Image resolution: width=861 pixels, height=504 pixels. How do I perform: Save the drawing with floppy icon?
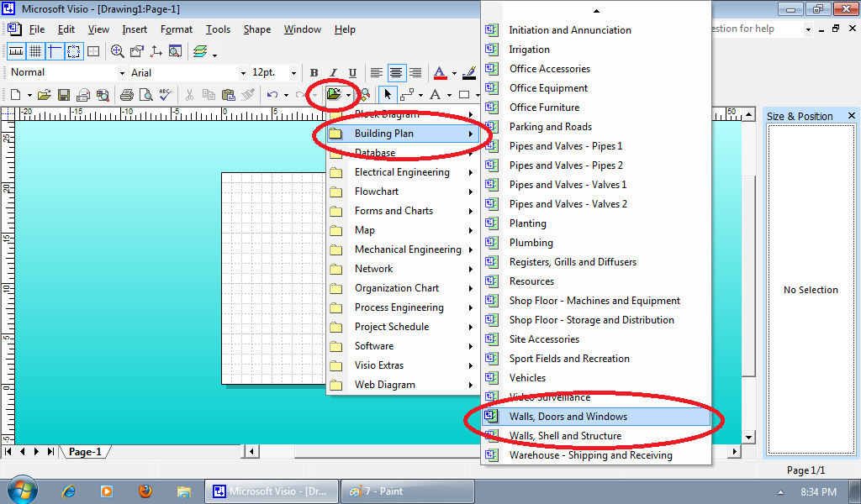64,95
